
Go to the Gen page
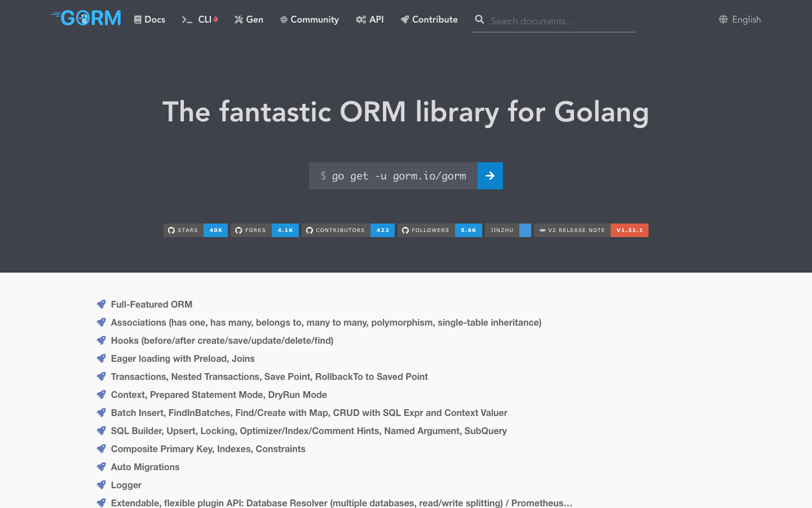point(249,19)
